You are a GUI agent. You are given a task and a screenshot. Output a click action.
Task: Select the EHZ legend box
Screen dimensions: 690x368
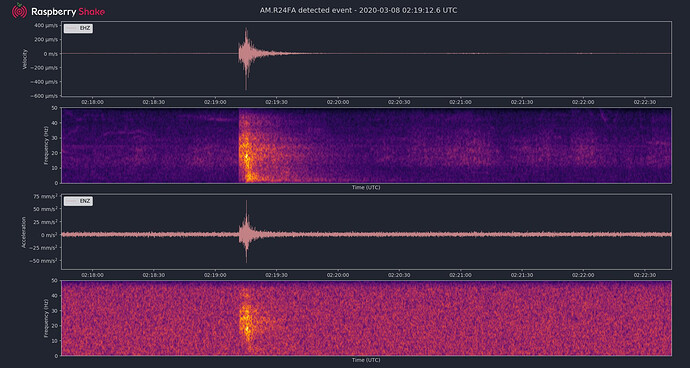point(78,28)
